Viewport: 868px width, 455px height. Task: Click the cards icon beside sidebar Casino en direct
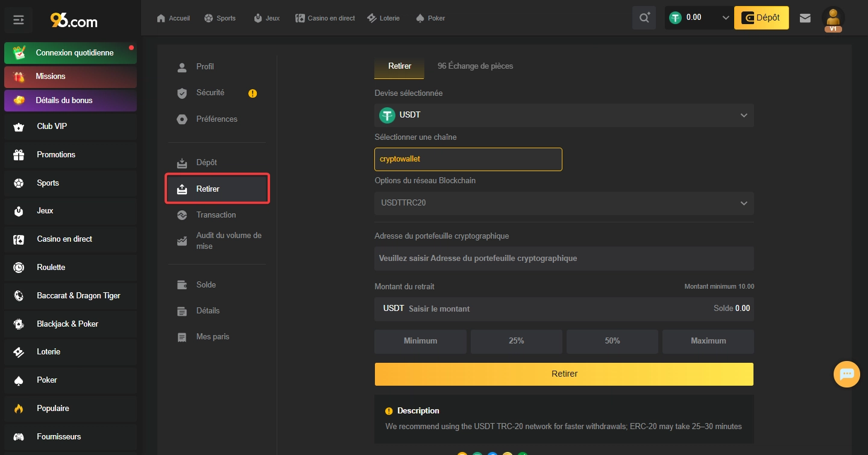coord(19,239)
